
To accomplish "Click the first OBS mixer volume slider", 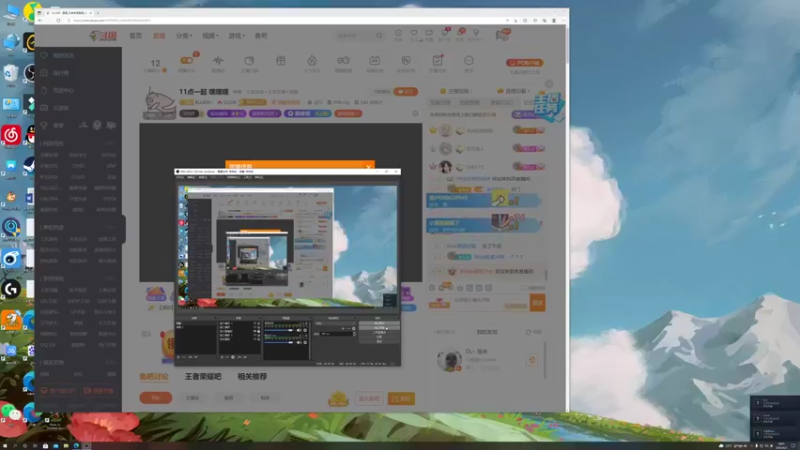I will 279,330.
